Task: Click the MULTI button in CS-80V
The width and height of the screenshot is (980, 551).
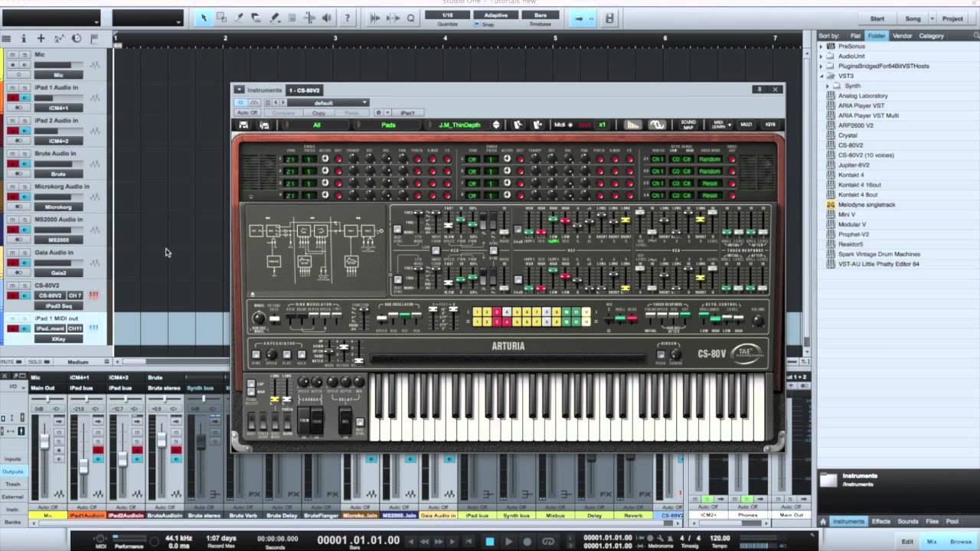Action: [x=746, y=125]
